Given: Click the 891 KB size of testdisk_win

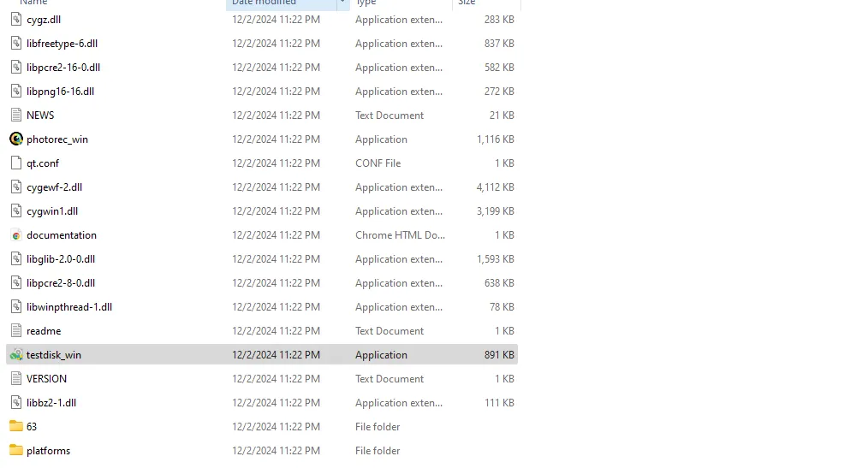Looking at the screenshot, I should click(x=499, y=354).
